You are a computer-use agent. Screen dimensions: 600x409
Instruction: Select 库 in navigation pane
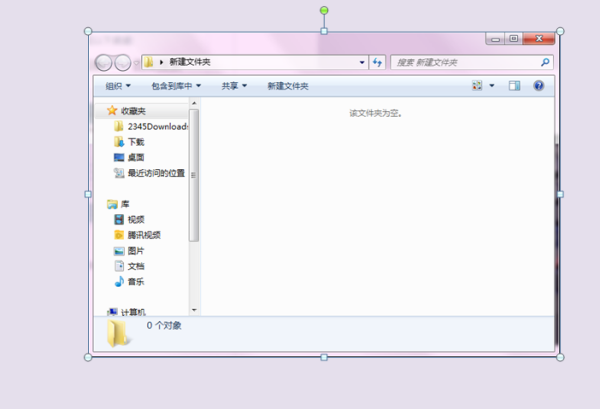[125, 204]
